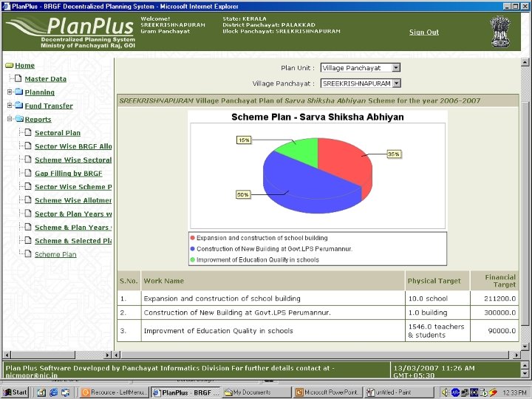532x399 pixels.
Task: Click the Planning folder icon
Action: [19, 92]
